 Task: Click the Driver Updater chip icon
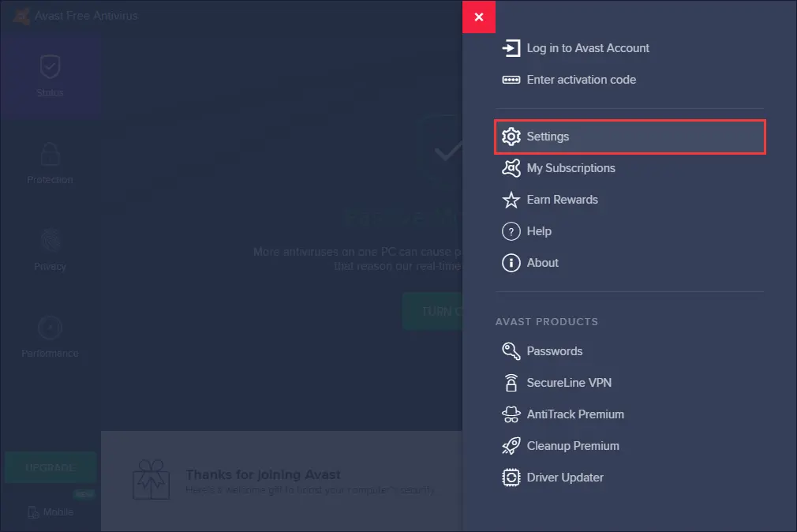click(x=511, y=478)
